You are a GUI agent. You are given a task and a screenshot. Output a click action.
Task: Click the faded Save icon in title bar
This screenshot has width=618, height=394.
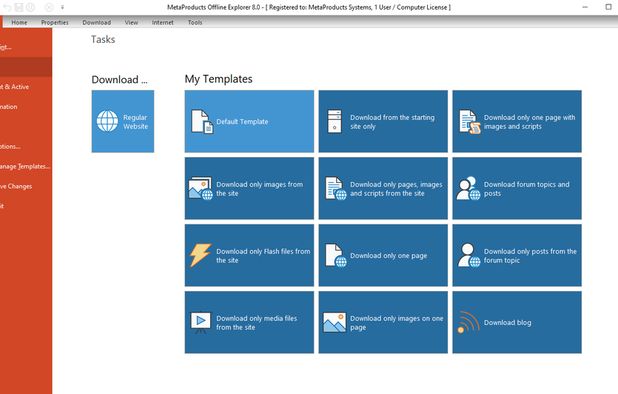[x=19, y=7]
